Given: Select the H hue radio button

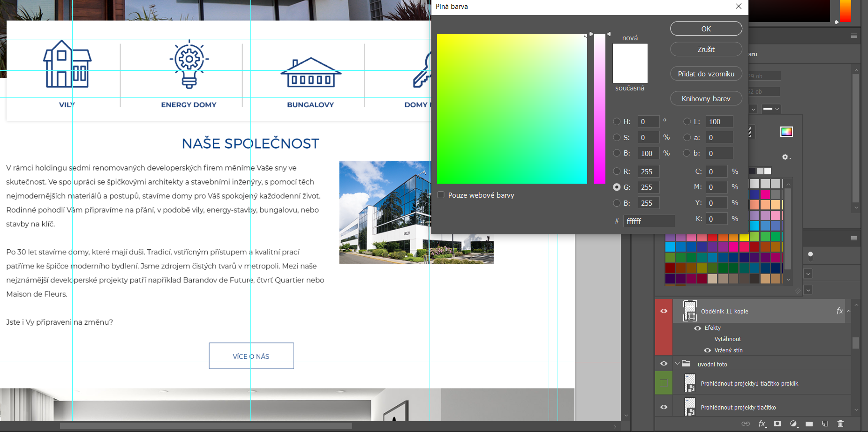Looking at the screenshot, I should pos(617,122).
